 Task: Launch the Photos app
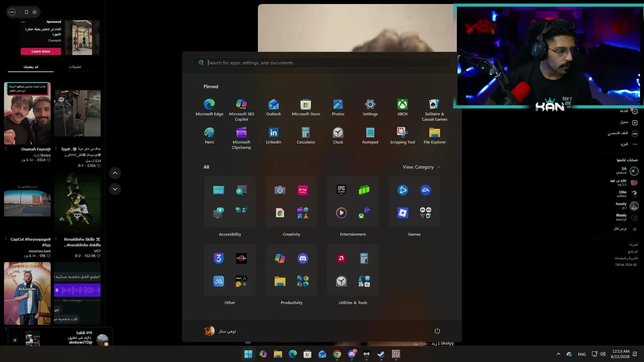coord(338,108)
